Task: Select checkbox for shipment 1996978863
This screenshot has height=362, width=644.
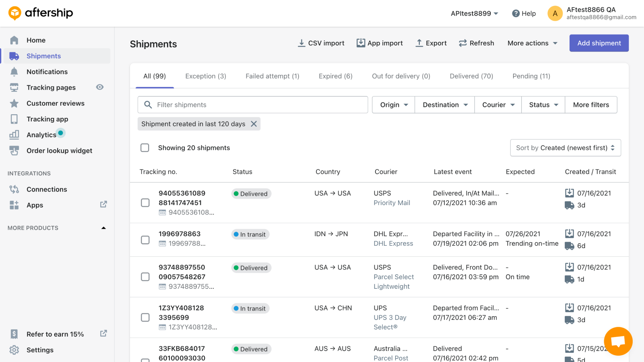Action: pyautogui.click(x=145, y=240)
